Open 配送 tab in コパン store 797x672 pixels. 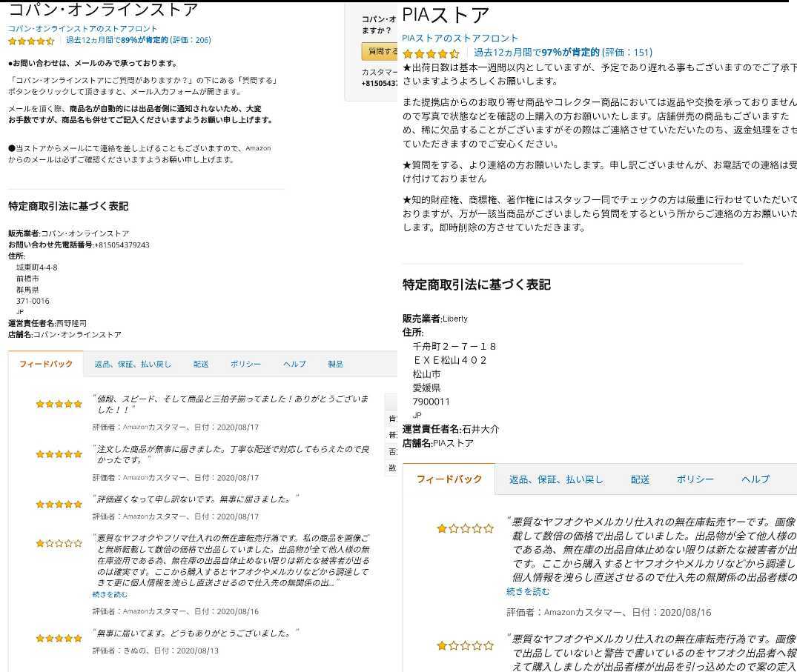(x=201, y=365)
